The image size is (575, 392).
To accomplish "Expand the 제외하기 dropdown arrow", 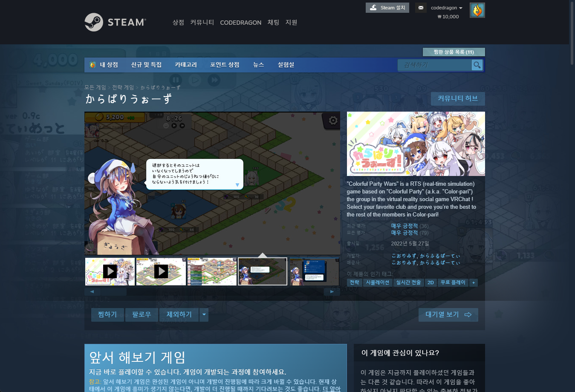I will (204, 315).
